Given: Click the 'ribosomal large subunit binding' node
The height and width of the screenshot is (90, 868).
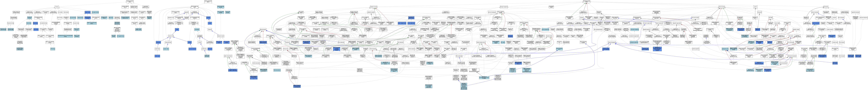Looking at the screenshot, I should coord(11,29).
